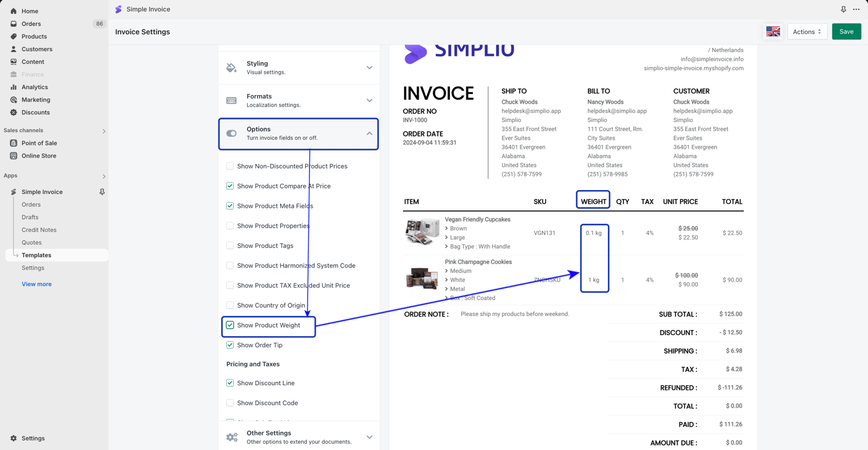Click the Styling paint bucket icon
This screenshot has height=450, width=868.
(x=231, y=67)
